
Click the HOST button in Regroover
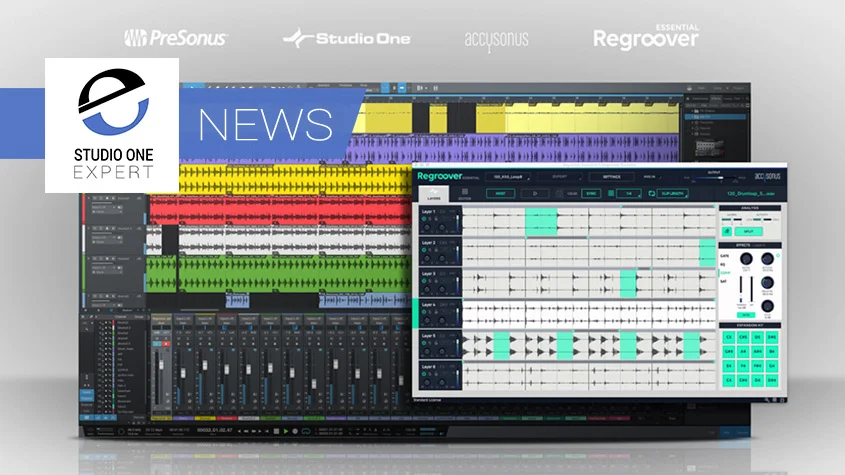point(500,193)
